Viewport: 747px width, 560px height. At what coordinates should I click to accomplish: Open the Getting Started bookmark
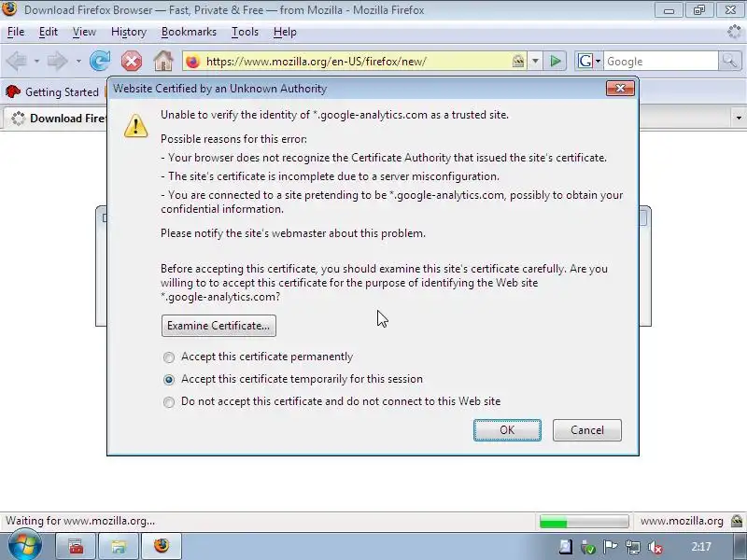click(52, 91)
